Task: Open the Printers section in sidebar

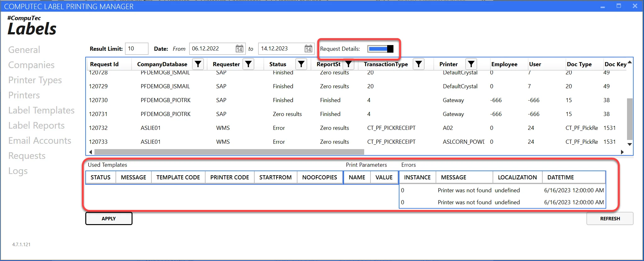Action: pos(24,95)
